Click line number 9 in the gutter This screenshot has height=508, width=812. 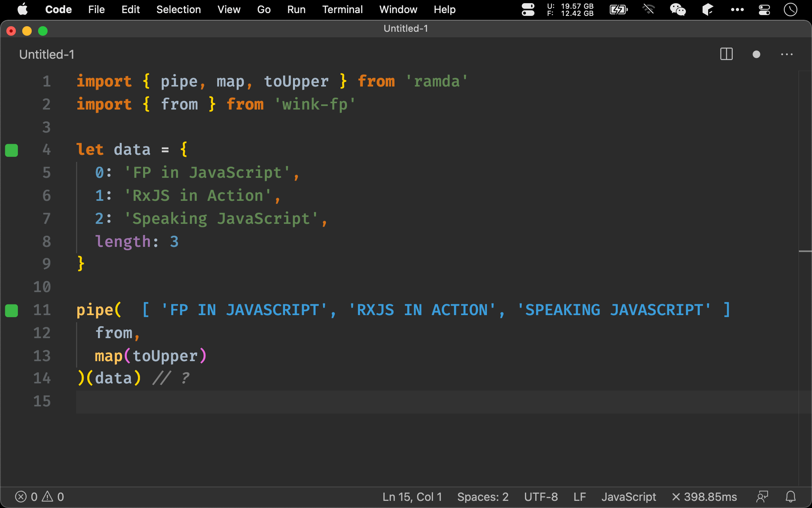pyautogui.click(x=47, y=264)
